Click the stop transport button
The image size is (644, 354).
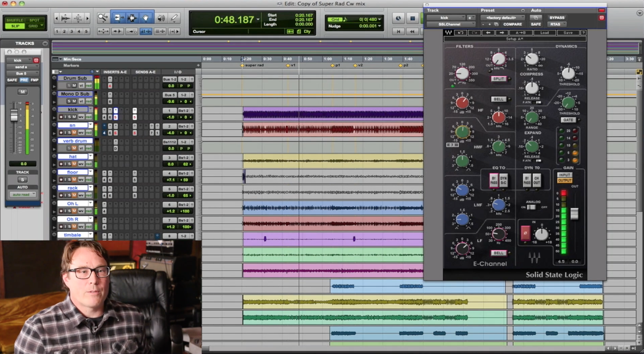[412, 18]
